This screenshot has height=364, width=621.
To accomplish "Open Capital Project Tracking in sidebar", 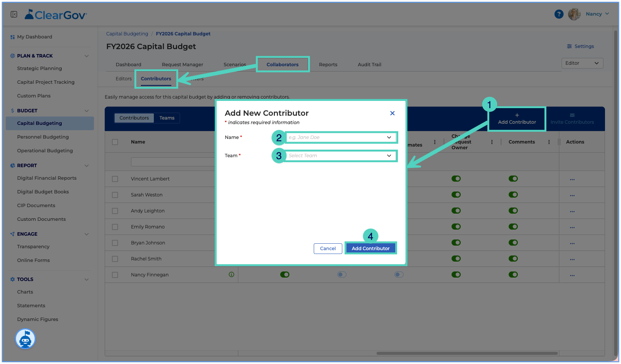I will 46,82.
